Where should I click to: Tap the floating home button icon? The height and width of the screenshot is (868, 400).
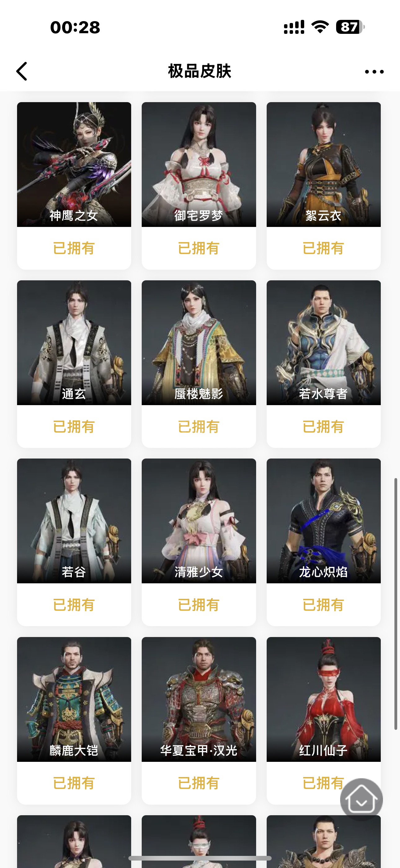coord(361,799)
